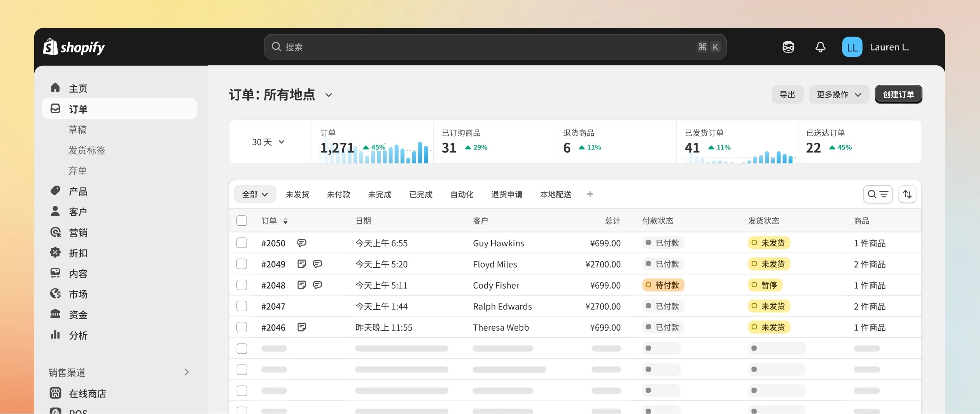Click the search input field
The width and height of the screenshot is (980, 414).
(495, 47)
